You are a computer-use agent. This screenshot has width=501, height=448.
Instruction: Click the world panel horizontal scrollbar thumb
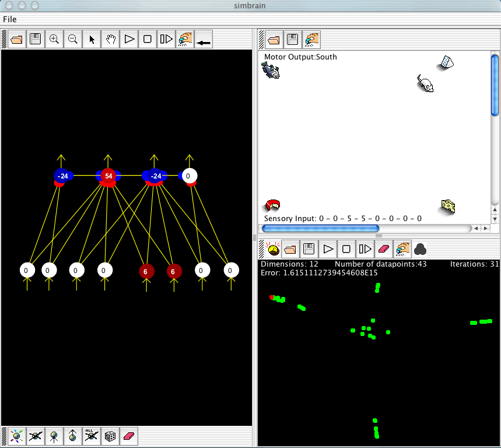coord(321,228)
